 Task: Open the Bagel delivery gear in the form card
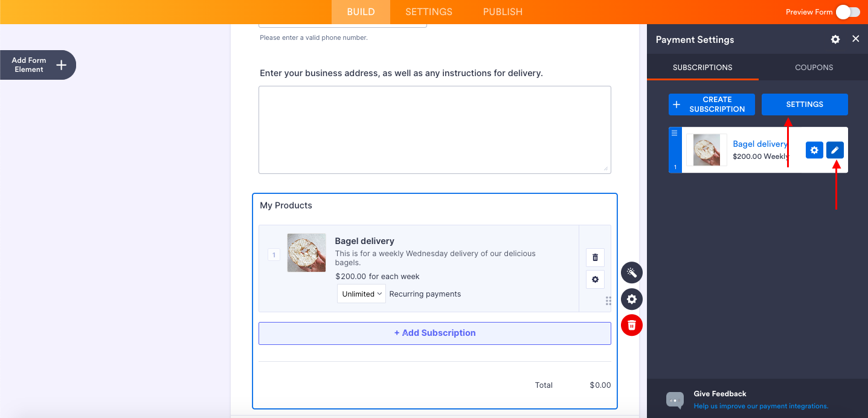595,279
